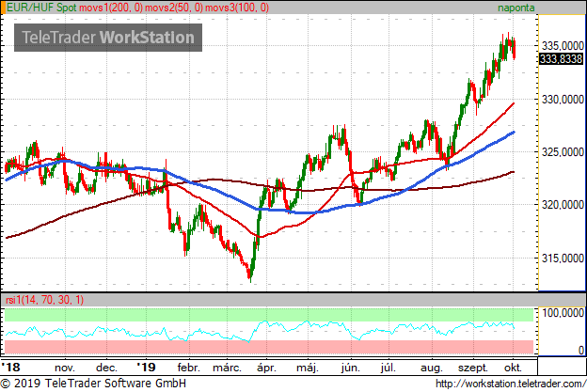The height and width of the screenshot is (392, 587).
Task: Click the okt. date axis label
Action: tap(513, 368)
